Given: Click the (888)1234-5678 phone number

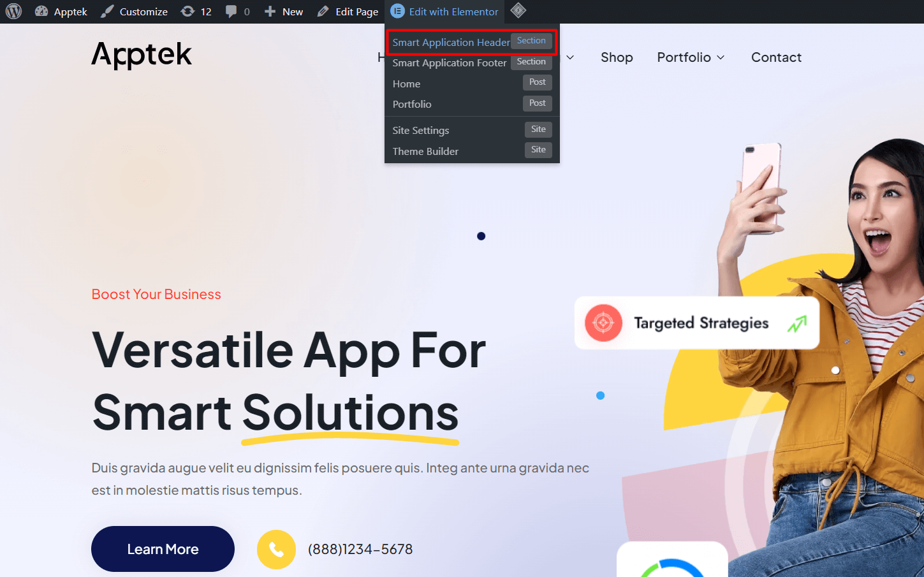Looking at the screenshot, I should [360, 549].
